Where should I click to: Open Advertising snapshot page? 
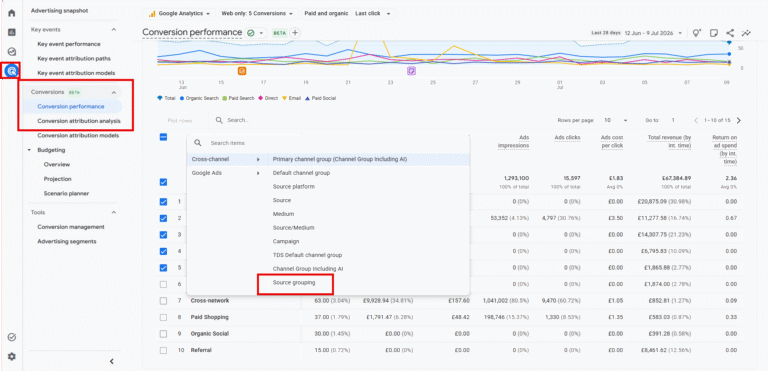coord(59,11)
